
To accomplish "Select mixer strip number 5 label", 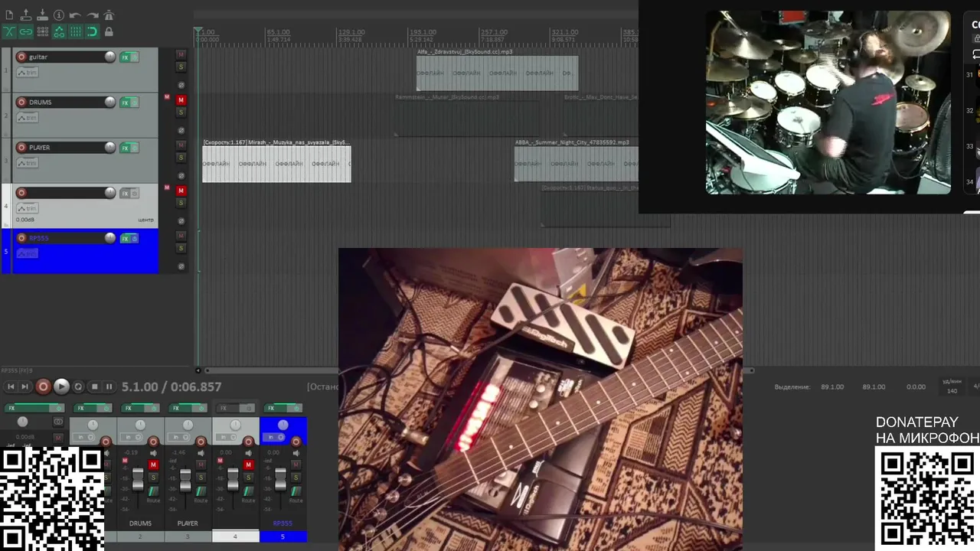I will pyautogui.click(x=283, y=536).
